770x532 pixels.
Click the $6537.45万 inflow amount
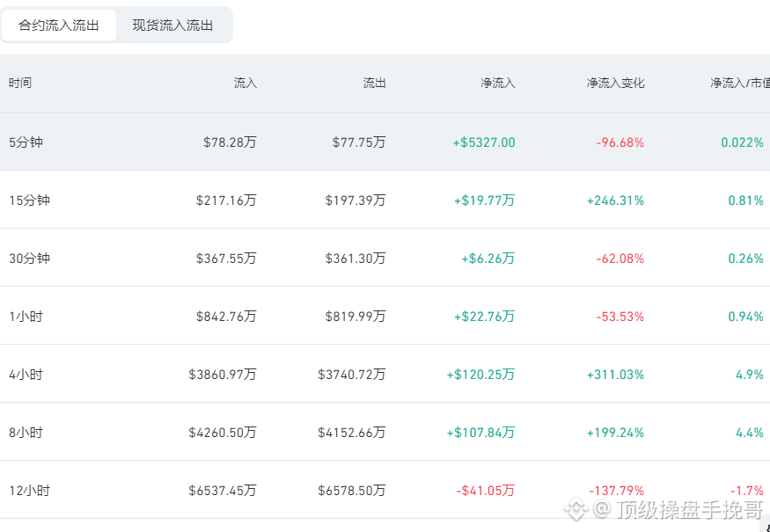[x=223, y=491]
